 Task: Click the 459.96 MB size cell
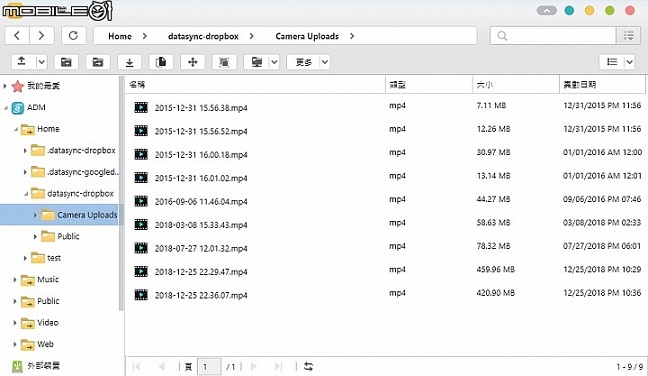tap(496, 269)
